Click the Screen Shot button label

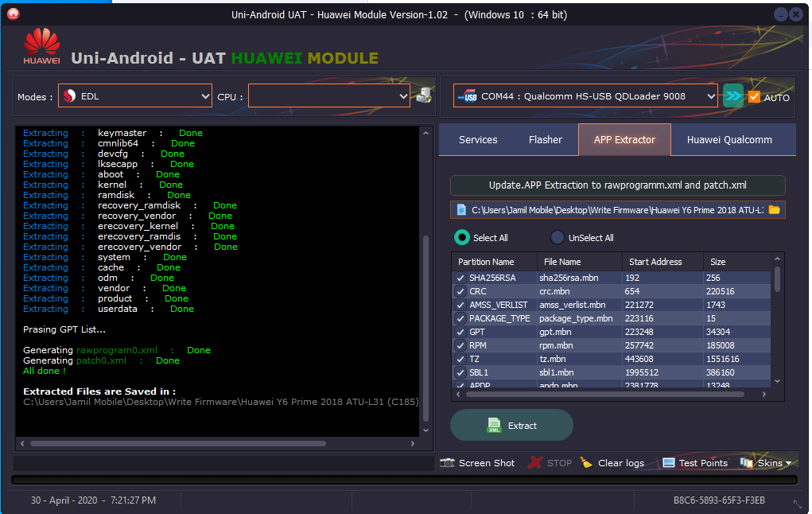pyautogui.click(x=487, y=463)
